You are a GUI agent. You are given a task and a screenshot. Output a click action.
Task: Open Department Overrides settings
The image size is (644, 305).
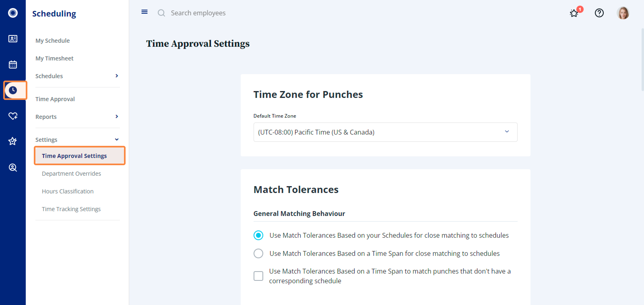[x=71, y=173]
